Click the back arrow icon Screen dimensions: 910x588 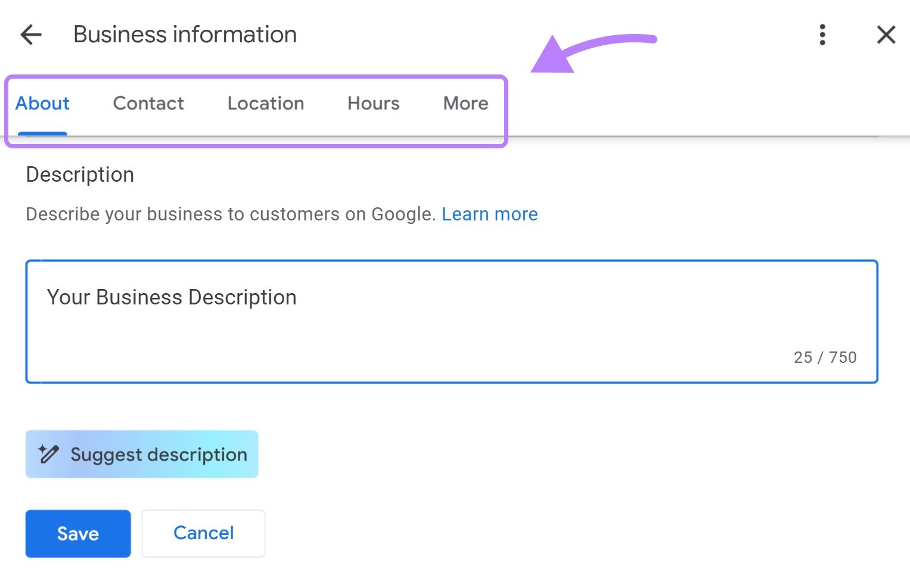tap(30, 35)
